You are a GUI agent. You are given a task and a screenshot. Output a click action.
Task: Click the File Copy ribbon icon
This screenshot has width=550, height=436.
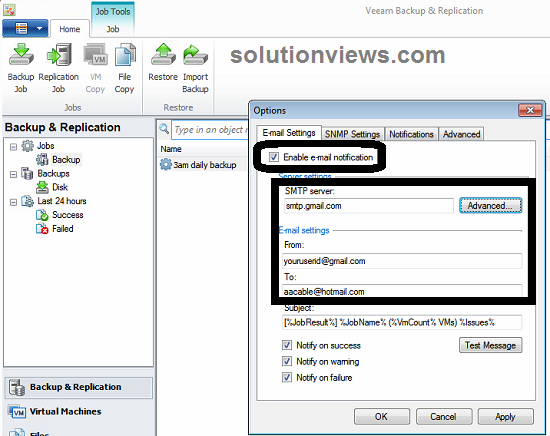125,55
